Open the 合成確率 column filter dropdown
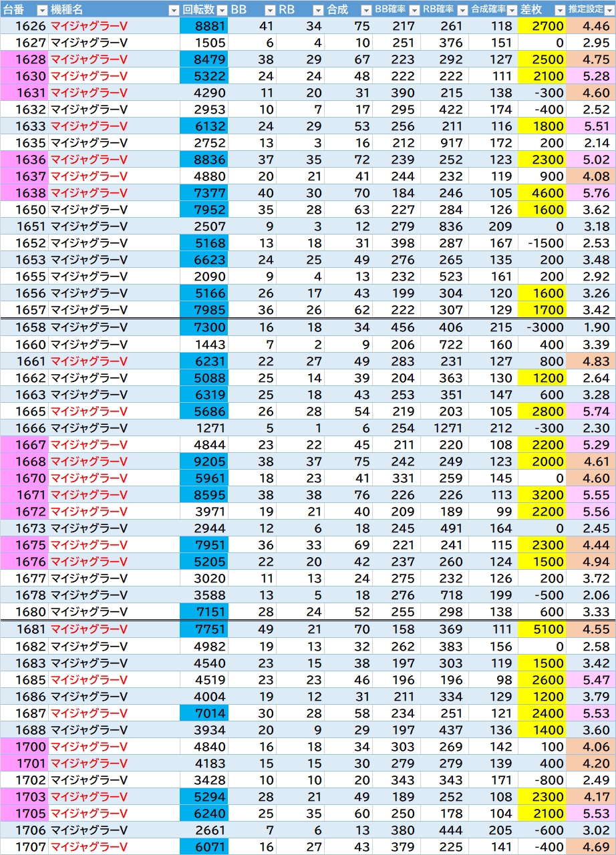The width and height of the screenshot is (616, 855). pyautogui.click(x=511, y=10)
